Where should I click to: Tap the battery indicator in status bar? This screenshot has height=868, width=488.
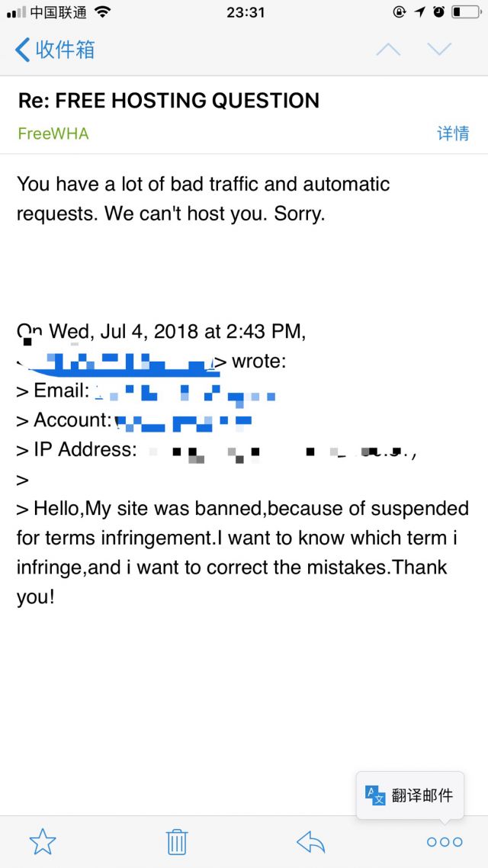tap(465, 11)
